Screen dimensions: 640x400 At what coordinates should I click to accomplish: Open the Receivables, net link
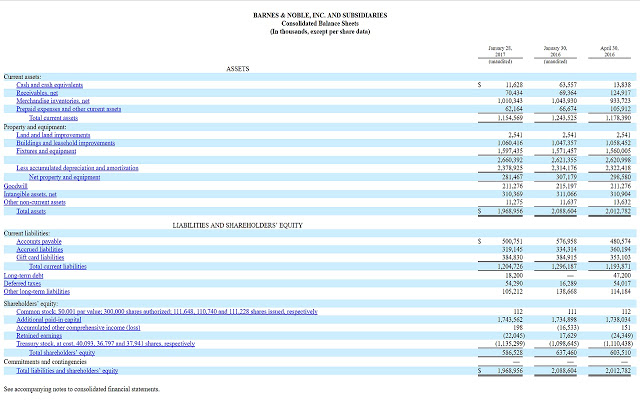[37, 93]
